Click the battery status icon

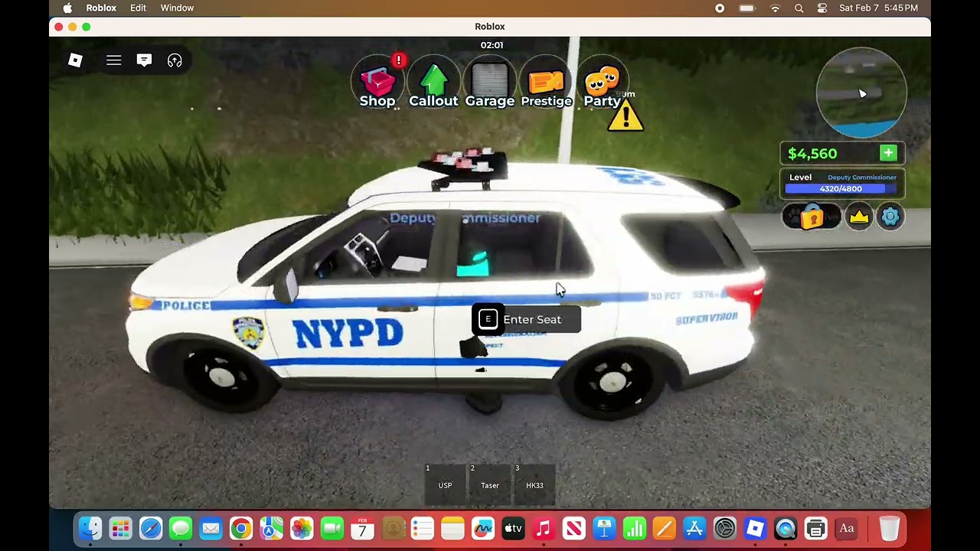(747, 8)
